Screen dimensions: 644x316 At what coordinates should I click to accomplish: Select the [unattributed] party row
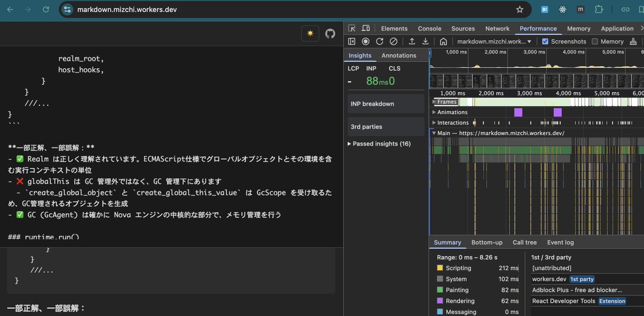(x=587, y=268)
